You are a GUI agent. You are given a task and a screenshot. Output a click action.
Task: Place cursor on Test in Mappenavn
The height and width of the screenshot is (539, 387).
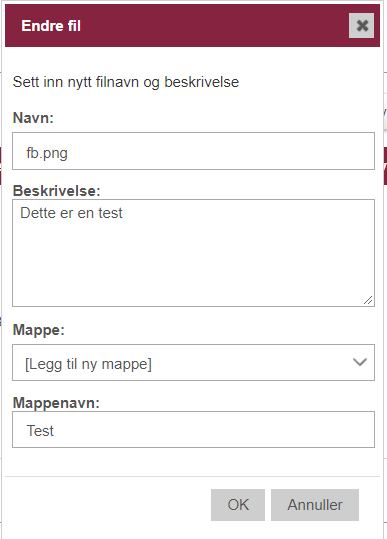tap(40, 431)
